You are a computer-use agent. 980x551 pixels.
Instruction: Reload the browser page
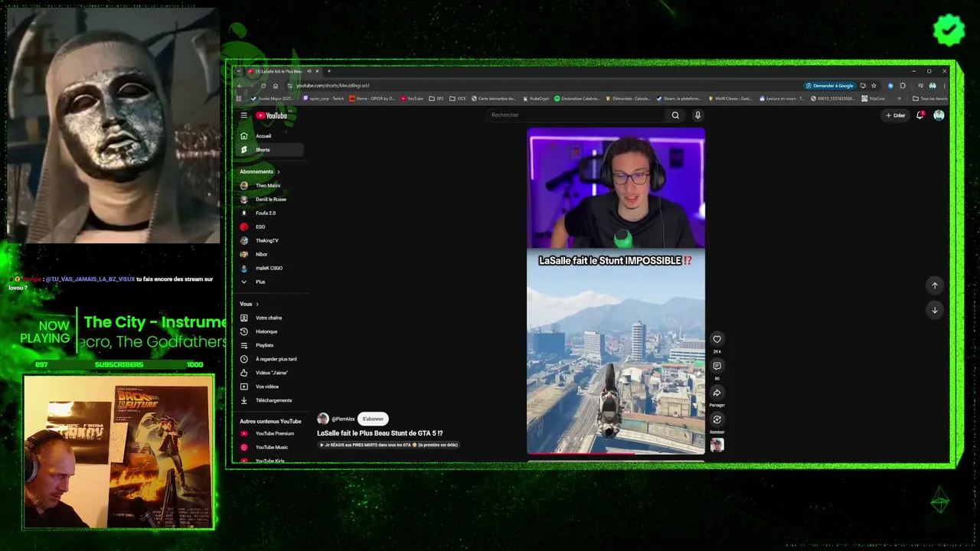click(263, 86)
